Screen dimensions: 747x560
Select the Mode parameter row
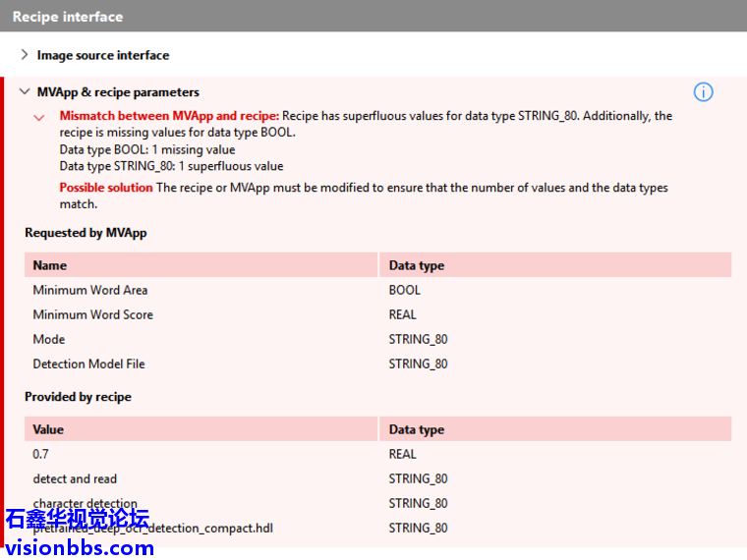[49, 339]
